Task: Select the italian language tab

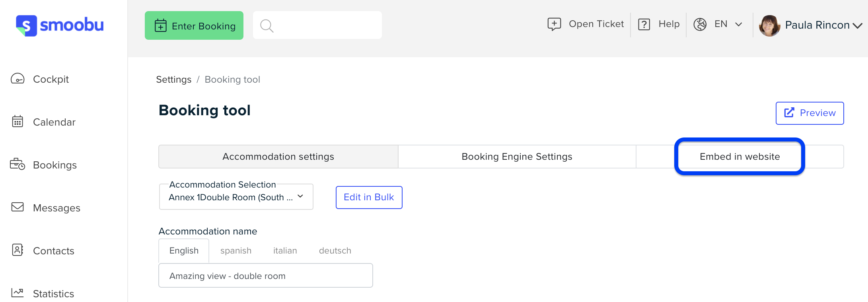Action: click(x=285, y=251)
